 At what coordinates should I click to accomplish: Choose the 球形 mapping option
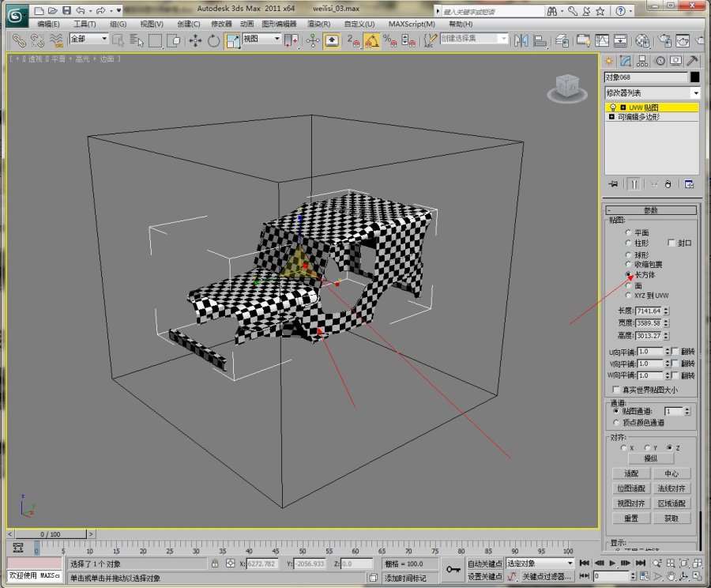pos(628,254)
